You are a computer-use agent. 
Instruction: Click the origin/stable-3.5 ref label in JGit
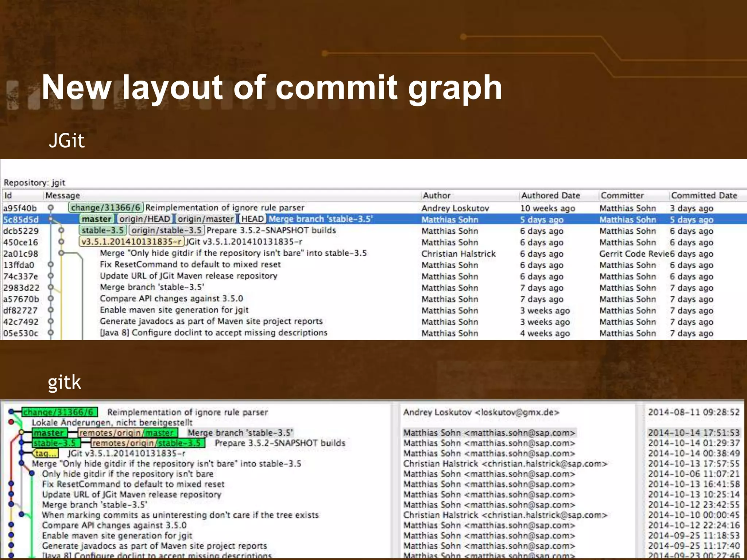(x=167, y=230)
